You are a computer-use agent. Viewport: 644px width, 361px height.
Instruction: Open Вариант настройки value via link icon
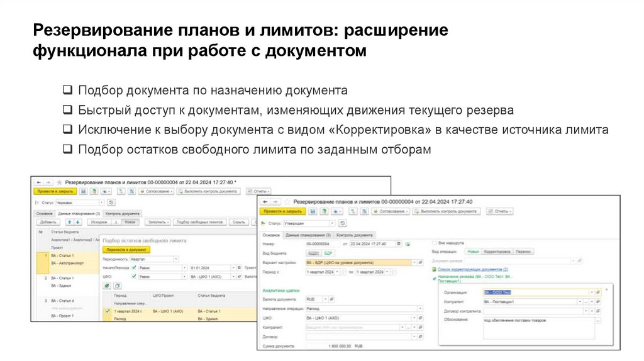(420, 262)
